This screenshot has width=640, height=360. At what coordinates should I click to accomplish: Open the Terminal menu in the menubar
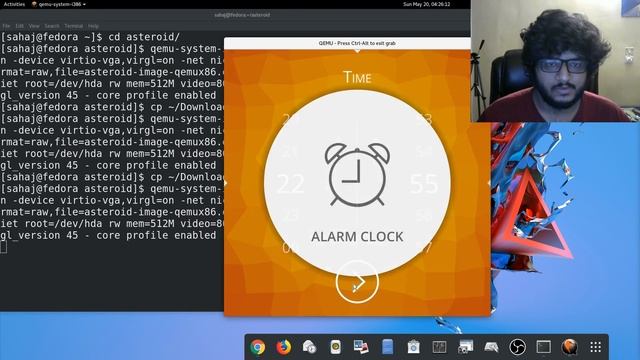coord(73,26)
